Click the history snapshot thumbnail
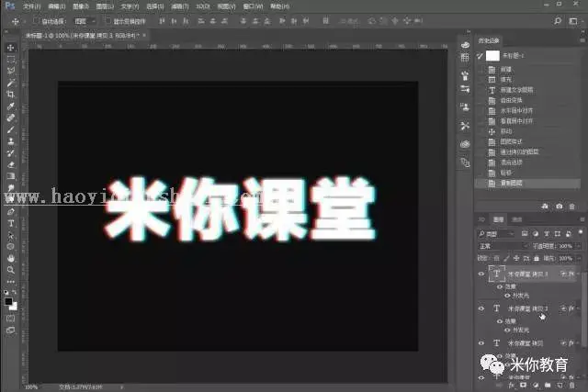Viewport: 588px width, 392px height. coord(492,56)
